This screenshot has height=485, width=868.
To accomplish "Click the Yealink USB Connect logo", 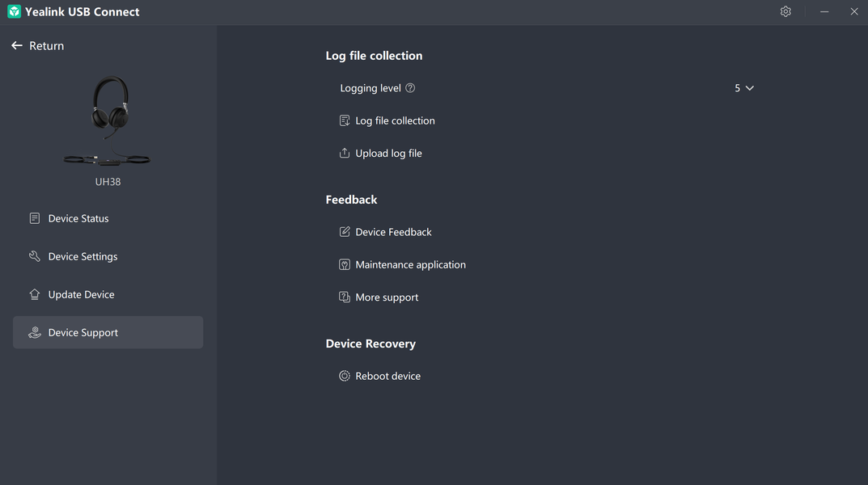I will [14, 11].
